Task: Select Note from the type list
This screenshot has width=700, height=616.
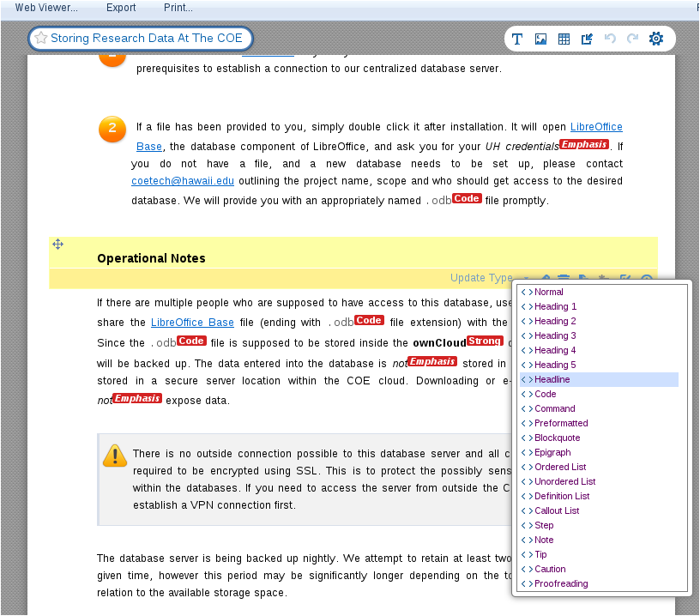Action: 599,541
